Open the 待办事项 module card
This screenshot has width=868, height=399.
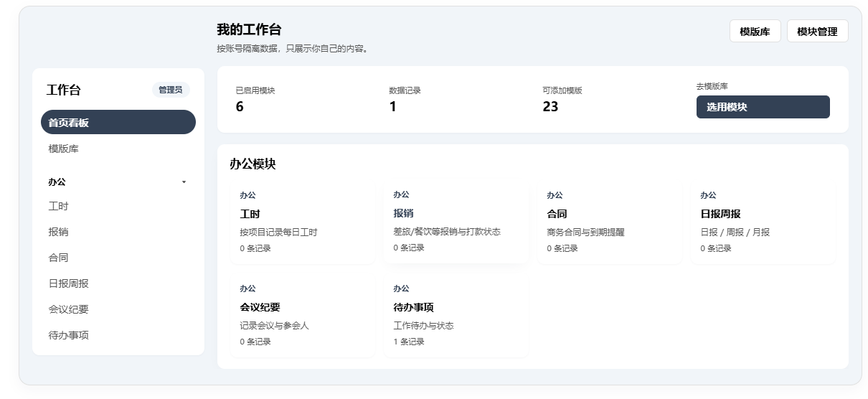point(456,316)
